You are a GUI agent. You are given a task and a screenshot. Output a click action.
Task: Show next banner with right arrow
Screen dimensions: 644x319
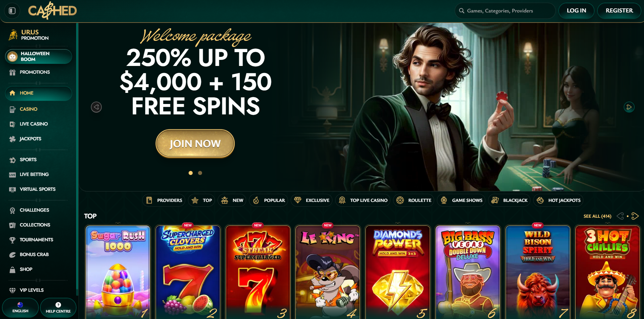point(629,107)
